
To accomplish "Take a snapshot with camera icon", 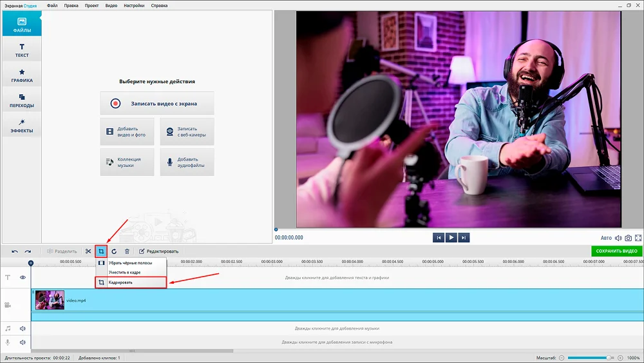I will [x=629, y=238].
